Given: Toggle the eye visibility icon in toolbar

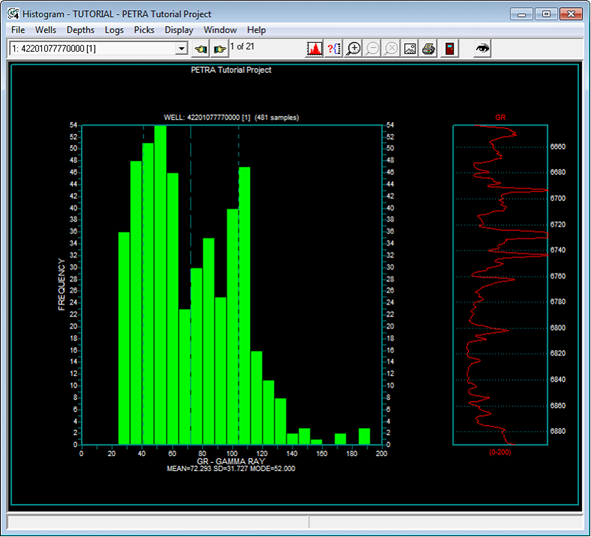Looking at the screenshot, I should (x=482, y=49).
